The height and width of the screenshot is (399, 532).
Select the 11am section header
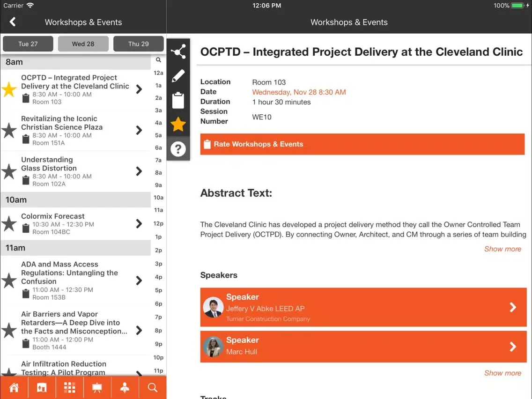pyautogui.click(x=76, y=248)
